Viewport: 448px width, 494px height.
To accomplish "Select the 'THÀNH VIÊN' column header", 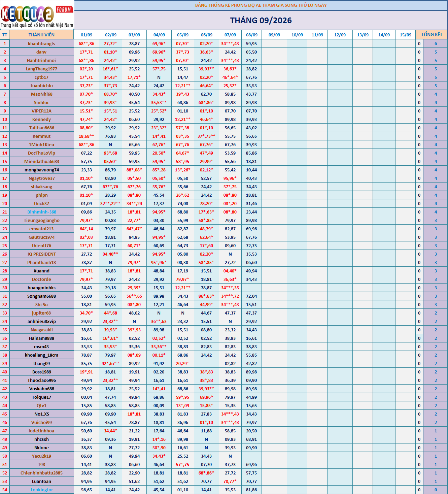I will (41, 35).
